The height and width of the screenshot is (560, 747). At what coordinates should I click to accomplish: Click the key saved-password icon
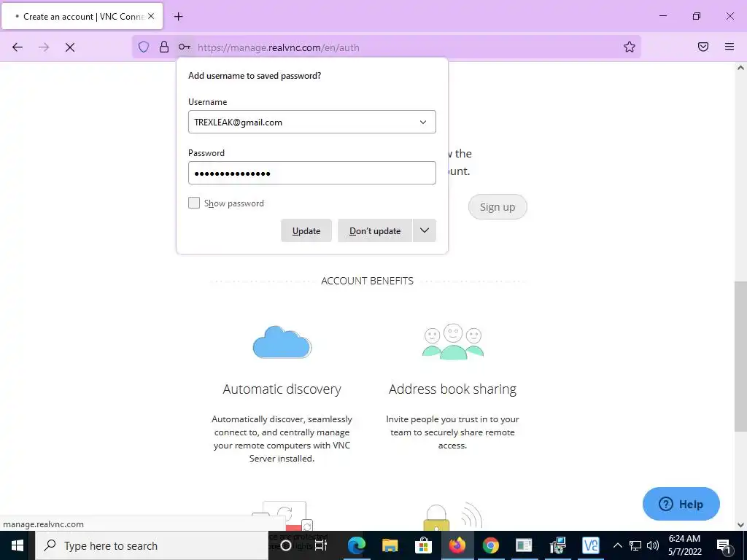click(185, 47)
